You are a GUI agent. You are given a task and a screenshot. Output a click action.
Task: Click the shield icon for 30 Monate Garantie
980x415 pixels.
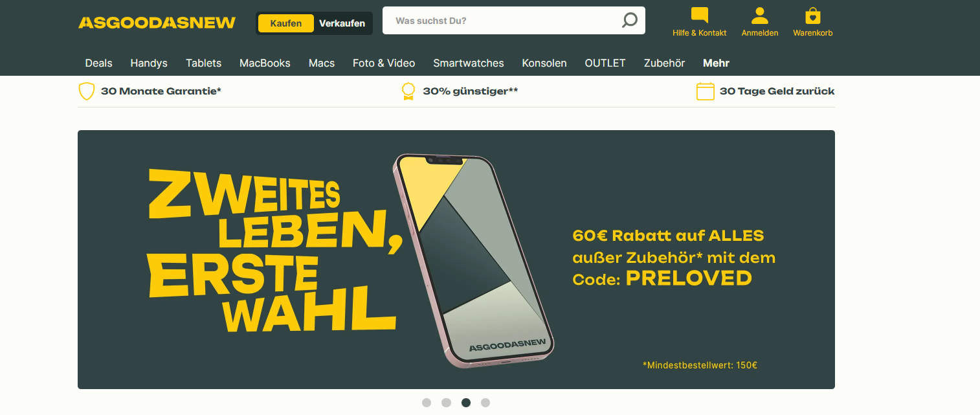[87, 91]
